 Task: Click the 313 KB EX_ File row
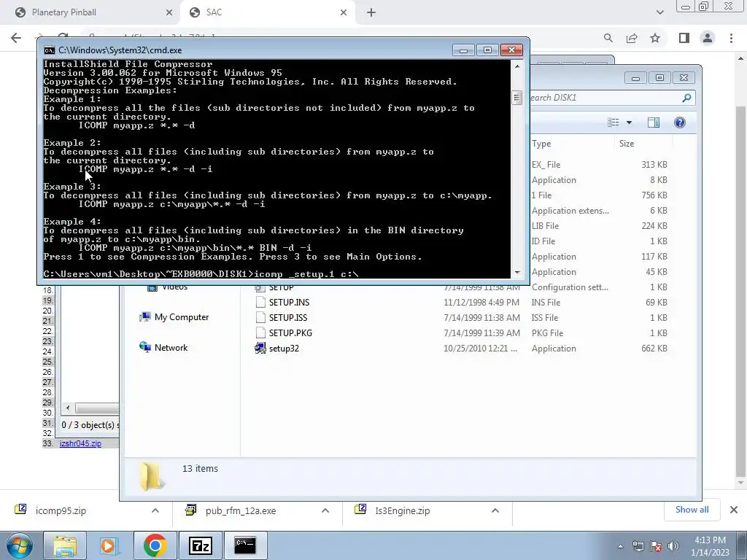point(600,164)
